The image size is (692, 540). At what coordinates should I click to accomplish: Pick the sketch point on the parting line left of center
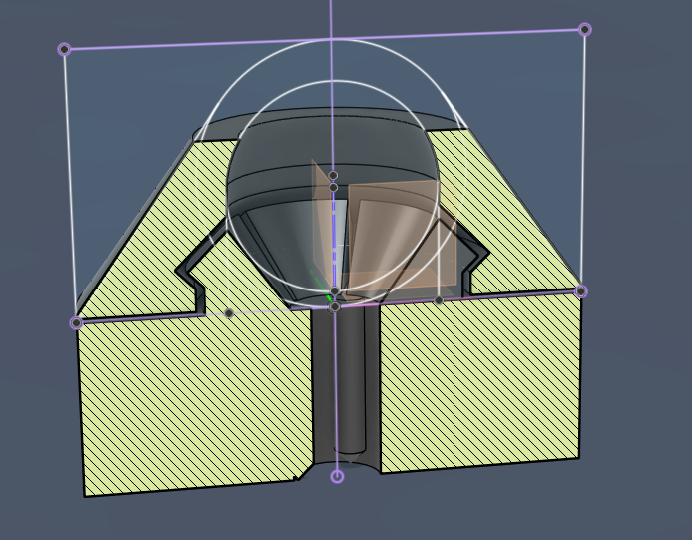(229, 313)
